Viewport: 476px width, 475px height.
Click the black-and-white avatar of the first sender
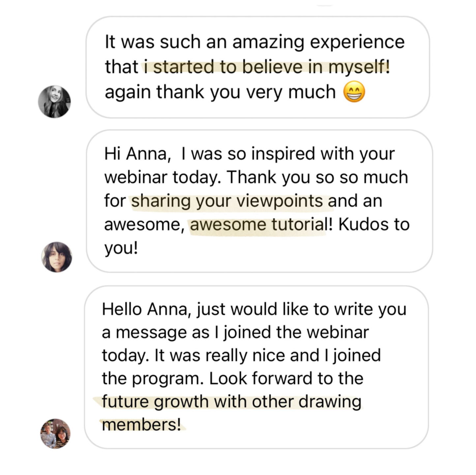pos(54,101)
